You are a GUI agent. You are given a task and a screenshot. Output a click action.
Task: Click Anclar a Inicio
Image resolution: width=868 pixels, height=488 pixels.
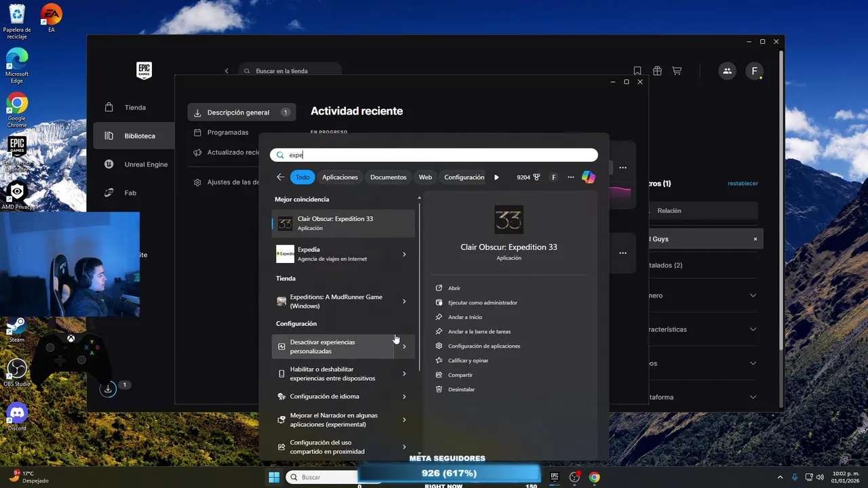click(465, 317)
